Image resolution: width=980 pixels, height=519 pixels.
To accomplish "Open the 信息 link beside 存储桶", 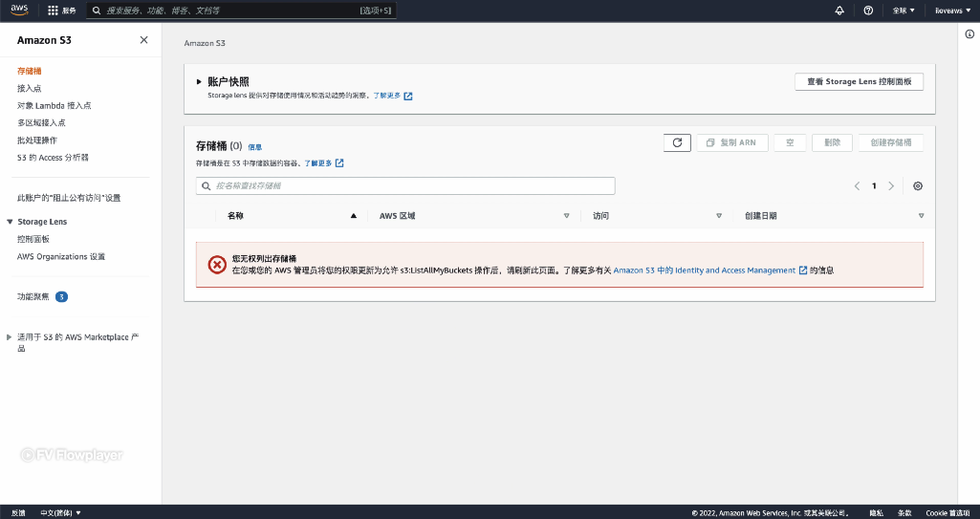I will pos(255,147).
